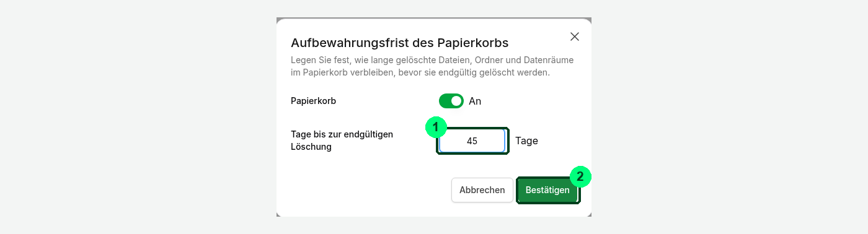Click the green step badge numbered 1

[436, 127]
